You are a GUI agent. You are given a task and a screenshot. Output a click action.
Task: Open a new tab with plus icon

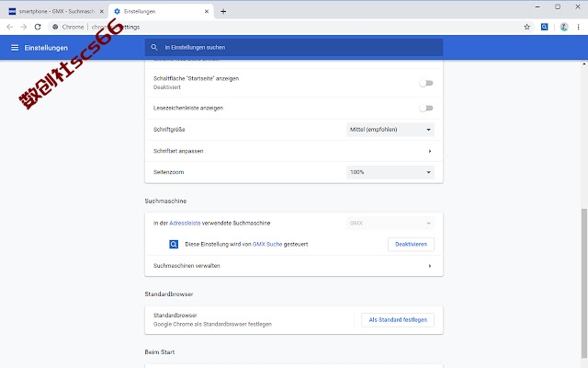[x=223, y=11]
